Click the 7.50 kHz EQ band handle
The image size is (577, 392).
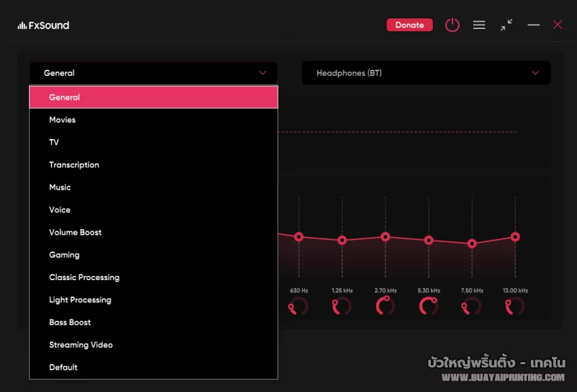pos(472,243)
